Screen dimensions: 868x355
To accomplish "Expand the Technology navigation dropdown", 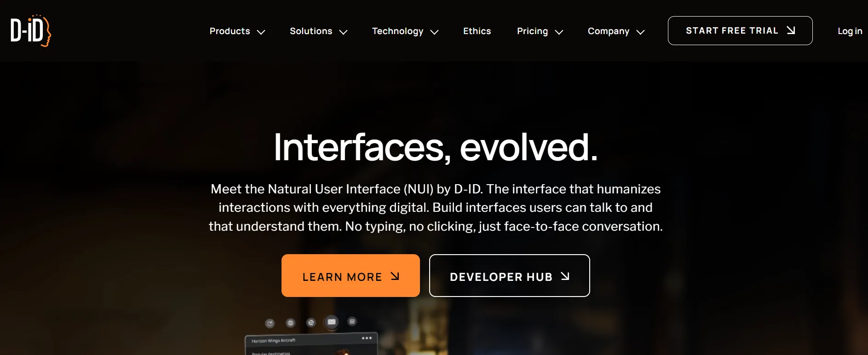I will click(405, 31).
